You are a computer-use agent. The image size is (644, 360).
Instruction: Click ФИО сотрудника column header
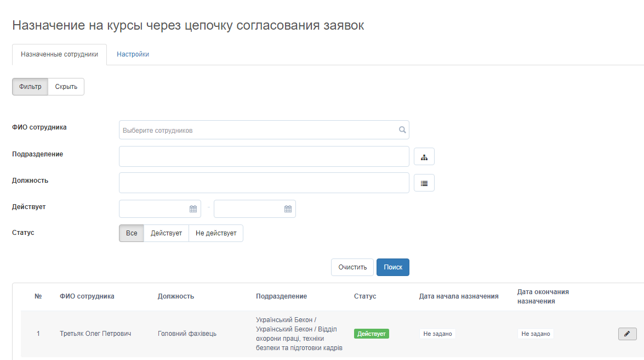pyautogui.click(x=87, y=296)
